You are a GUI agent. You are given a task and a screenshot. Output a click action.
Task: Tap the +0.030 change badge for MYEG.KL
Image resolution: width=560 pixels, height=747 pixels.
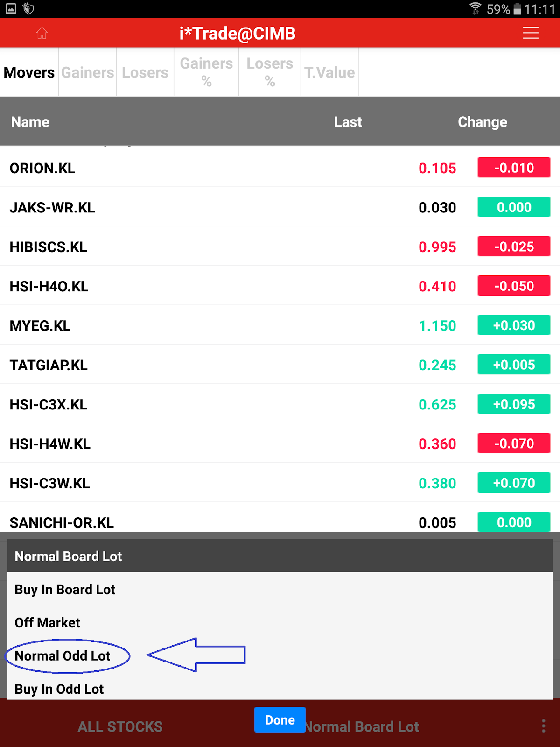tap(514, 325)
